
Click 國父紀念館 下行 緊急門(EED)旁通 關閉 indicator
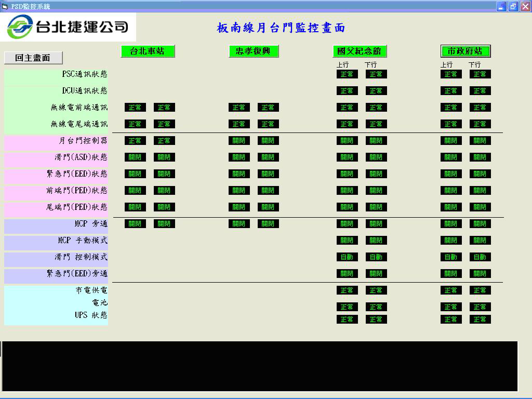[x=376, y=273]
